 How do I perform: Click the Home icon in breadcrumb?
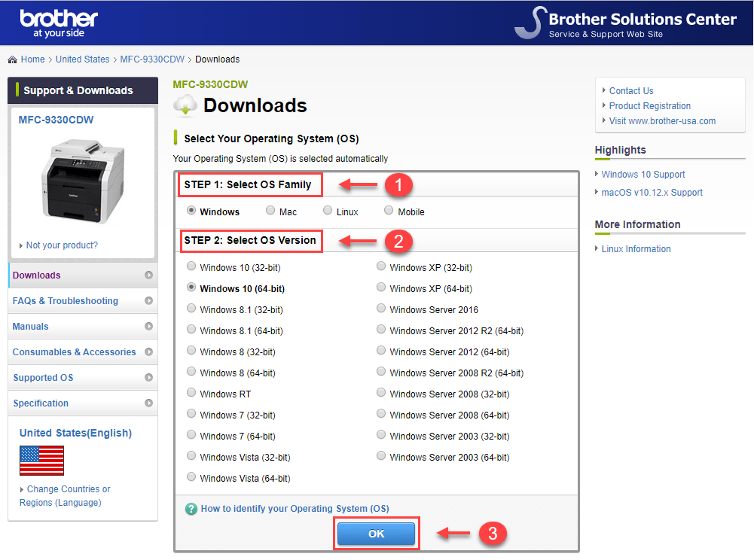pyautogui.click(x=12, y=59)
